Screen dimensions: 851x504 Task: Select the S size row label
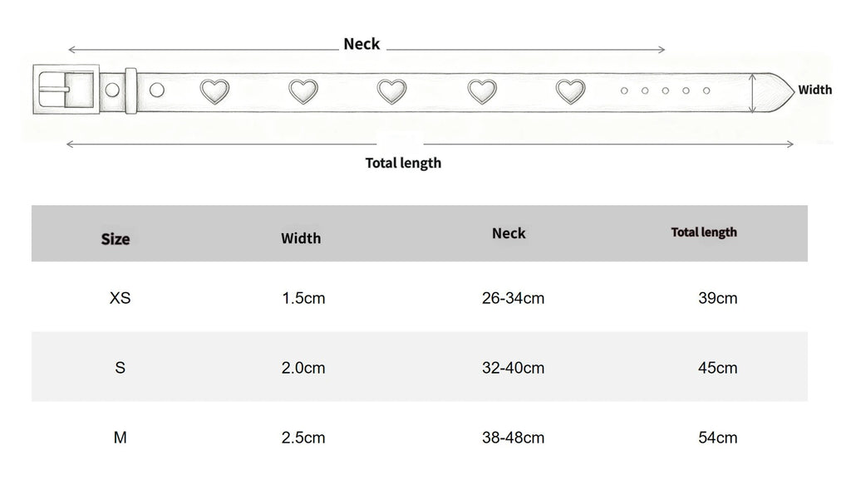tap(120, 368)
